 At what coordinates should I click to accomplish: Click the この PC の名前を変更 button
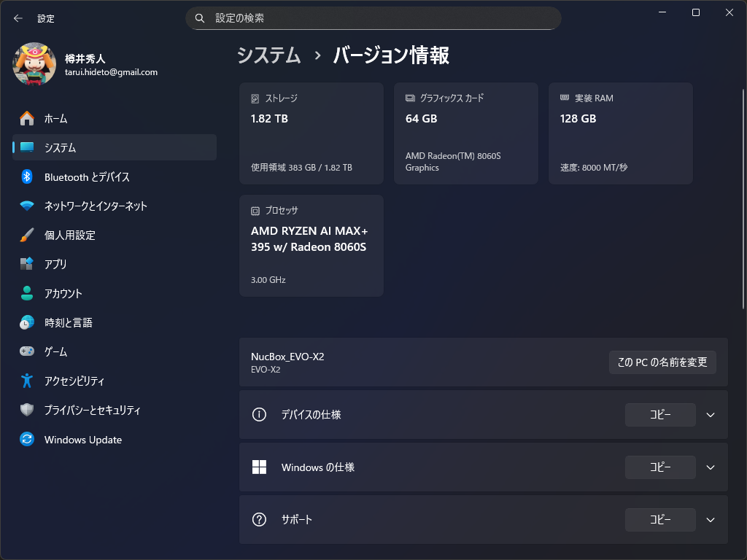662,362
